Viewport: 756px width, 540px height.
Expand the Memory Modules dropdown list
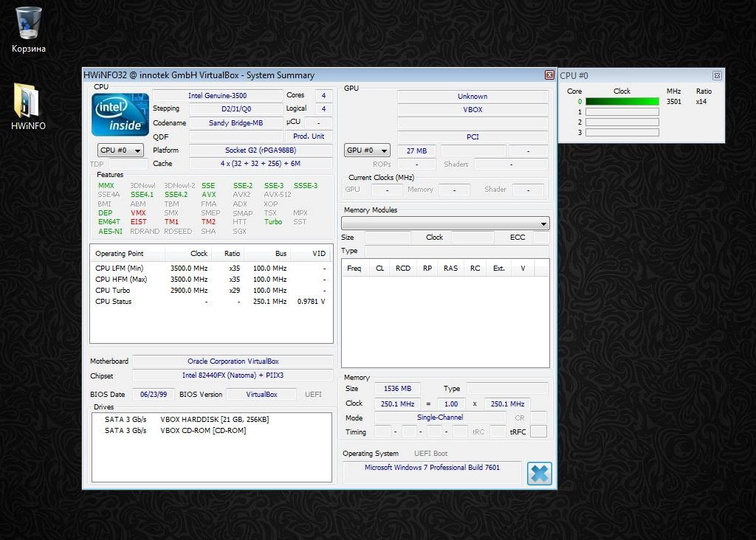click(445, 224)
